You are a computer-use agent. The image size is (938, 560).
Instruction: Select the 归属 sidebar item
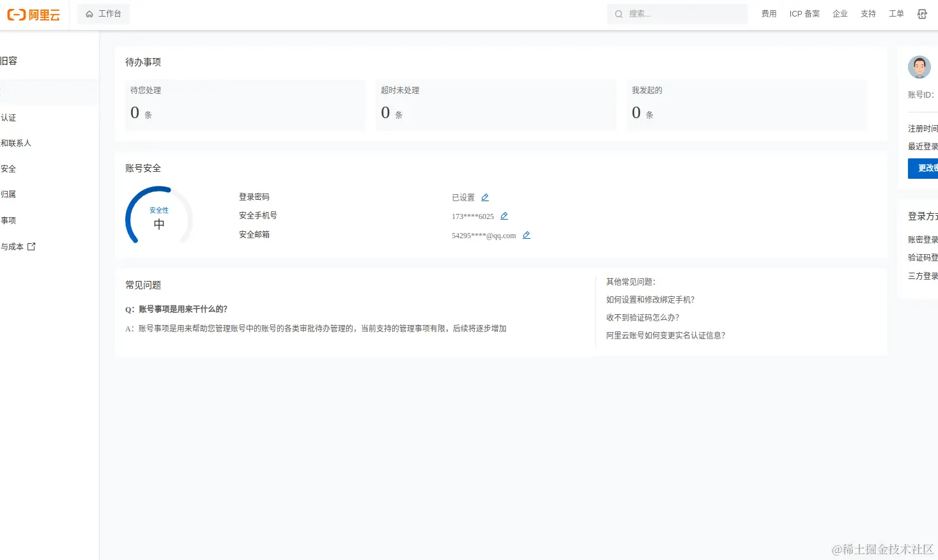pyautogui.click(x=8, y=194)
